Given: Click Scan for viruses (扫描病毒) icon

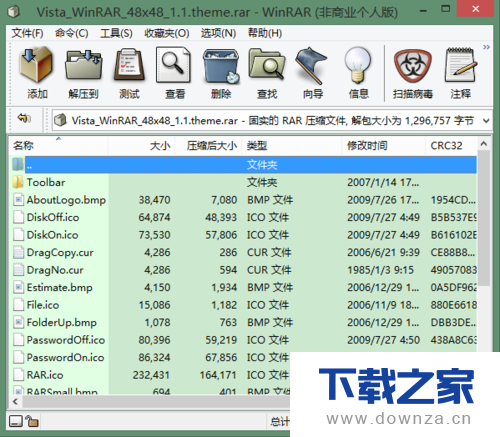Looking at the screenshot, I should 413,66.
